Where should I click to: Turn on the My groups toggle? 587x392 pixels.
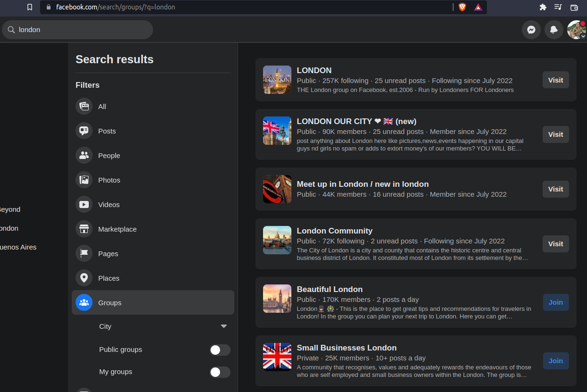(x=220, y=372)
